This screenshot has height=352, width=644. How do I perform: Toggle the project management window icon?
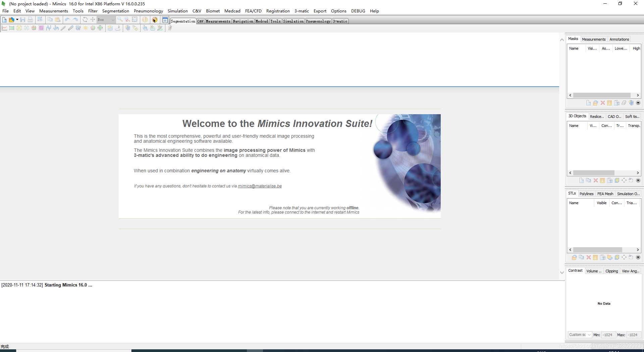coord(165,20)
